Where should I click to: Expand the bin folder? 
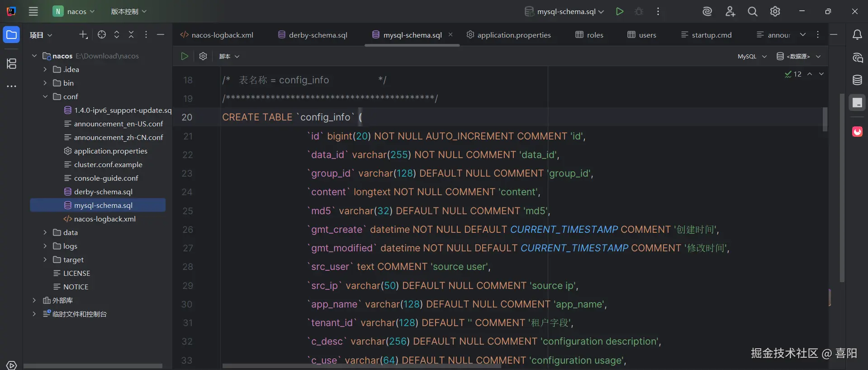45,83
